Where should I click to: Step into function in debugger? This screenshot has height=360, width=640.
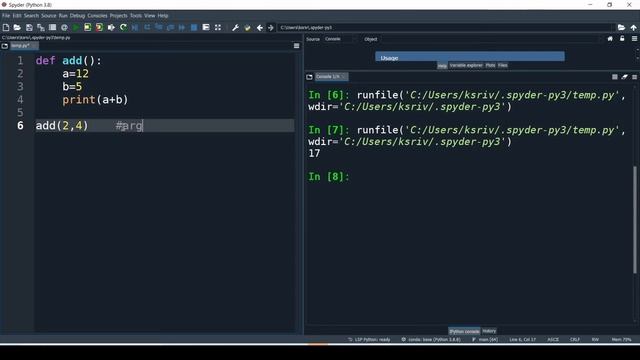159,27
